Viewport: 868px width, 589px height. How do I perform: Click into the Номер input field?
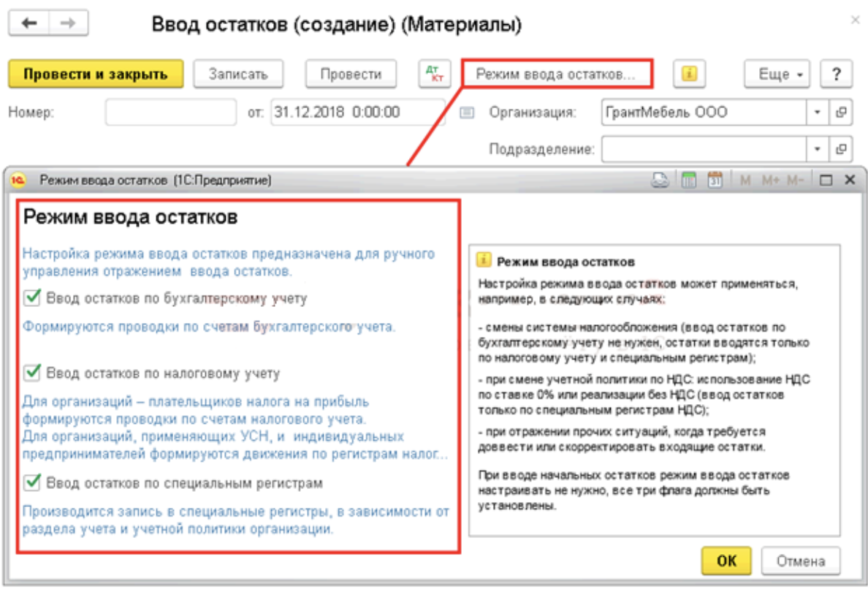coord(172,113)
